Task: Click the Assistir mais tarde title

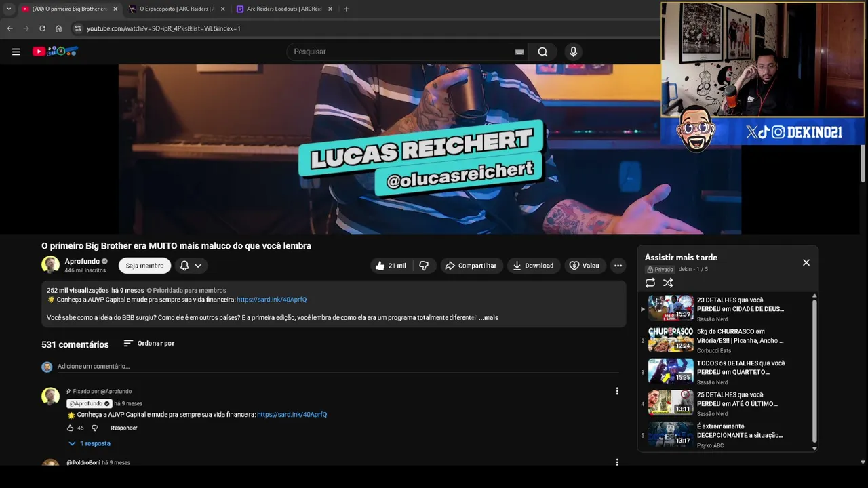Action: point(681,258)
